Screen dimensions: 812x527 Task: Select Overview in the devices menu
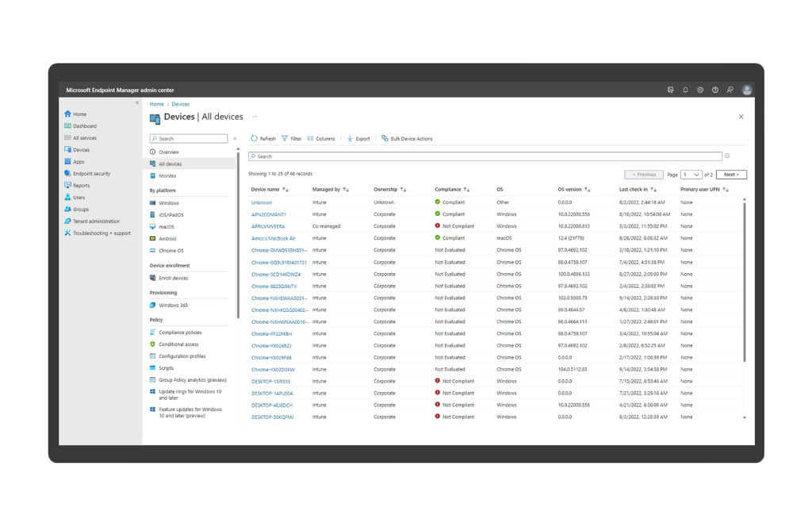pos(168,152)
